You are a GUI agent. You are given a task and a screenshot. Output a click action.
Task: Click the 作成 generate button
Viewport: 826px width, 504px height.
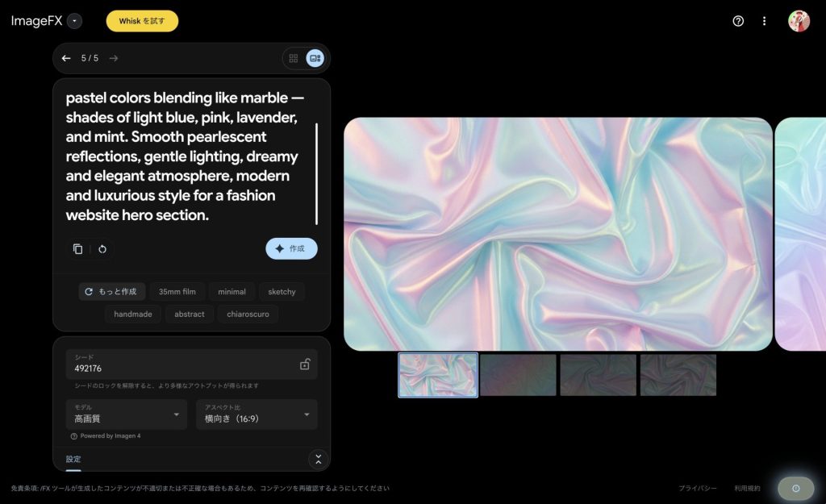[291, 249]
